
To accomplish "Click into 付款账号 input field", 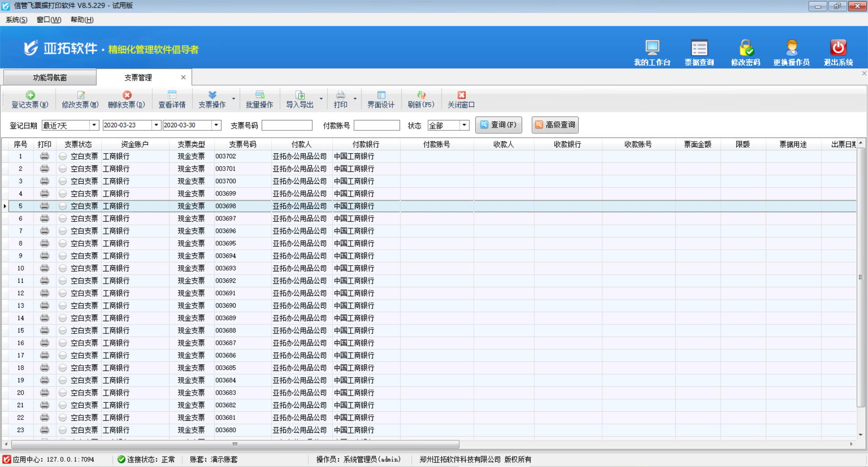I will point(377,125).
